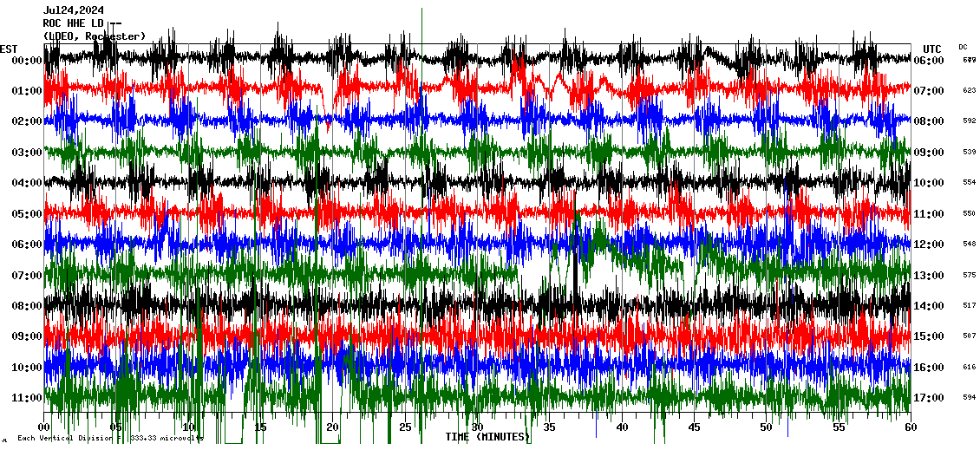Select the 20 minute tick label
This screenshot has height=450, width=980.
pos(333,427)
